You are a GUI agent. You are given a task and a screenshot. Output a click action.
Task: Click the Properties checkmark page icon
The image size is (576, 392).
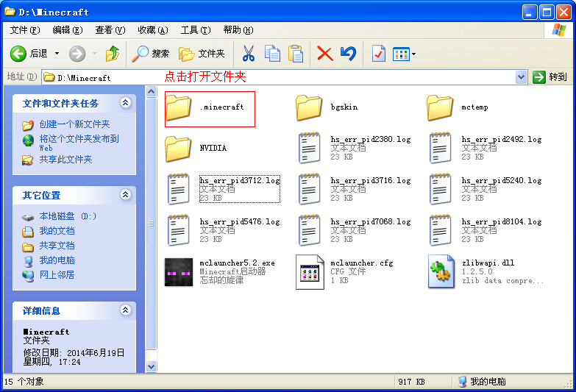coord(378,54)
